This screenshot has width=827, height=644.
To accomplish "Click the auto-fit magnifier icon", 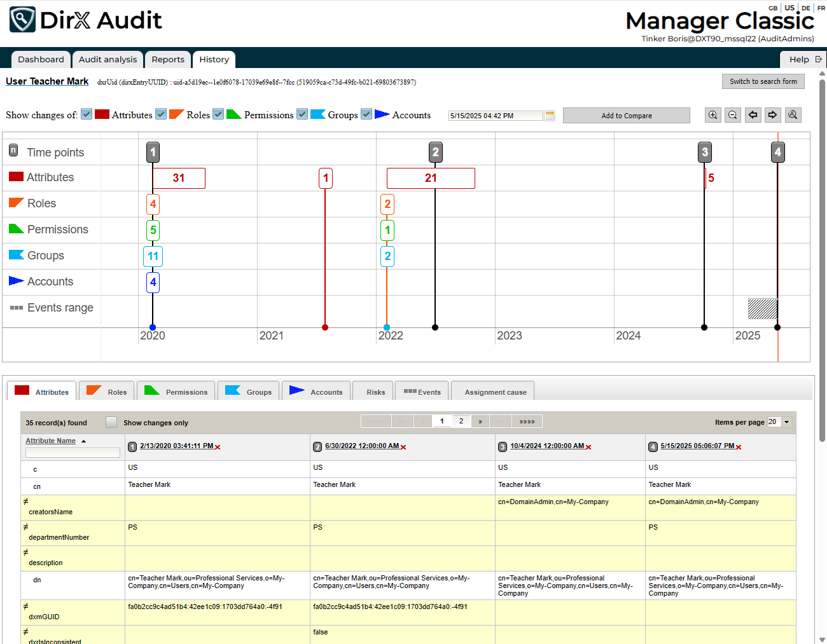I will (x=793, y=114).
